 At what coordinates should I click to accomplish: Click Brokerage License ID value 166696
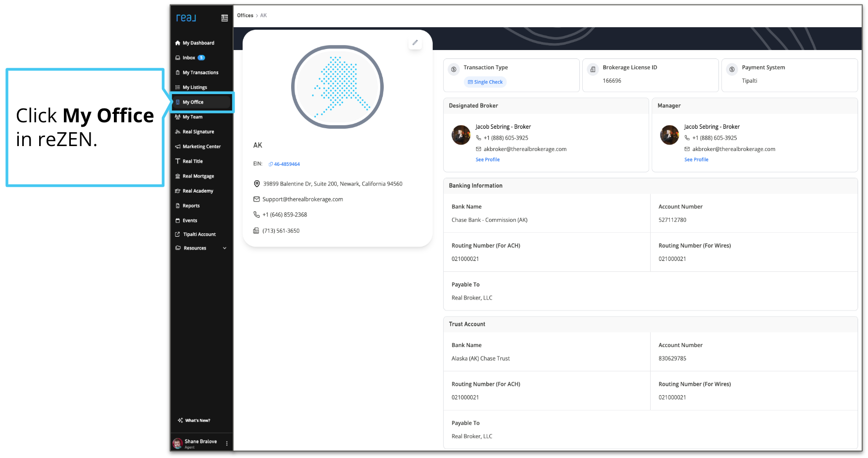point(612,81)
